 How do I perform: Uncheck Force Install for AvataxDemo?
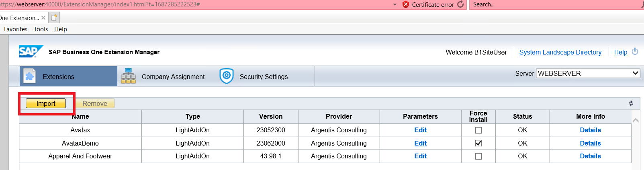[478, 143]
